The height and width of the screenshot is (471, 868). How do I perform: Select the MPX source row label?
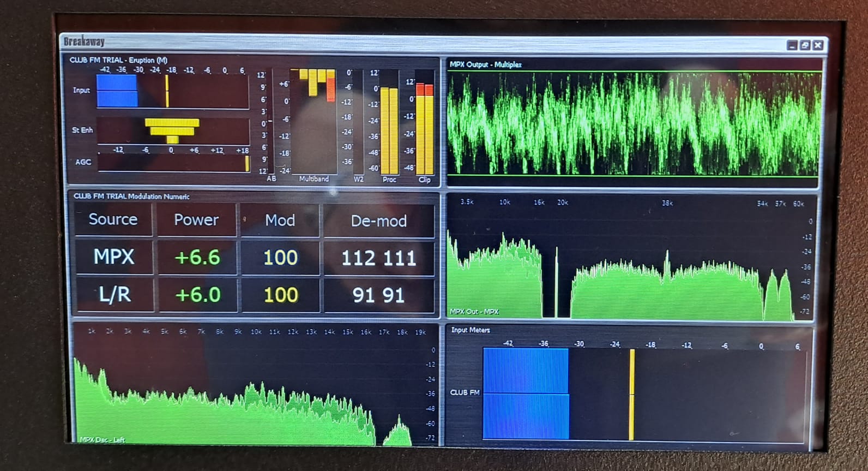[114, 257]
